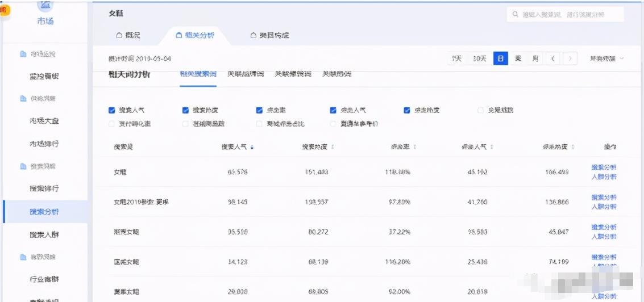Screen dimensions: 644x302
Task: Open 市场排行 in the sidebar
Action: coord(44,144)
